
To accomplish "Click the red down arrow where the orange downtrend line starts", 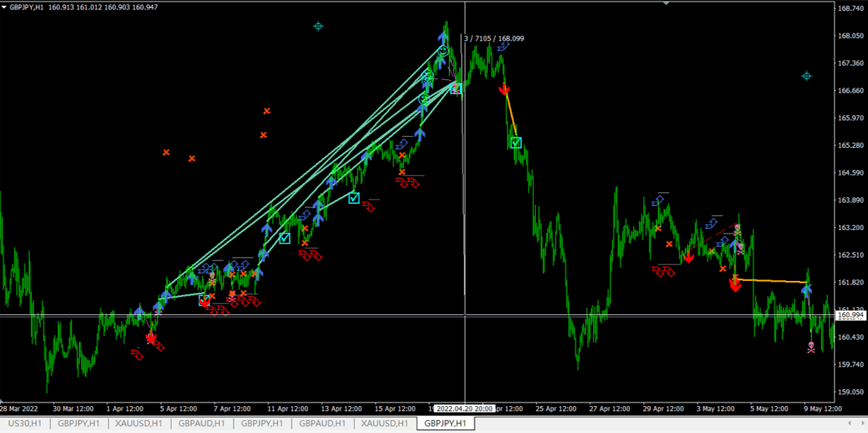I will click(x=503, y=90).
